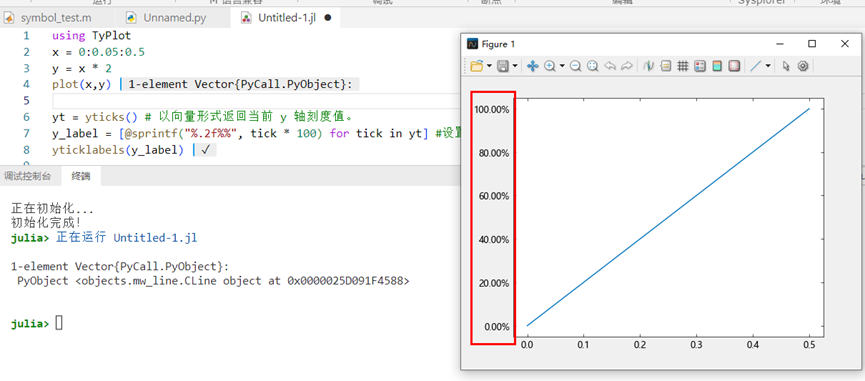Image resolution: width=865 pixels, height=381 pixels.
Task: Select the line drawing tool
Action: tap(756, 66)
